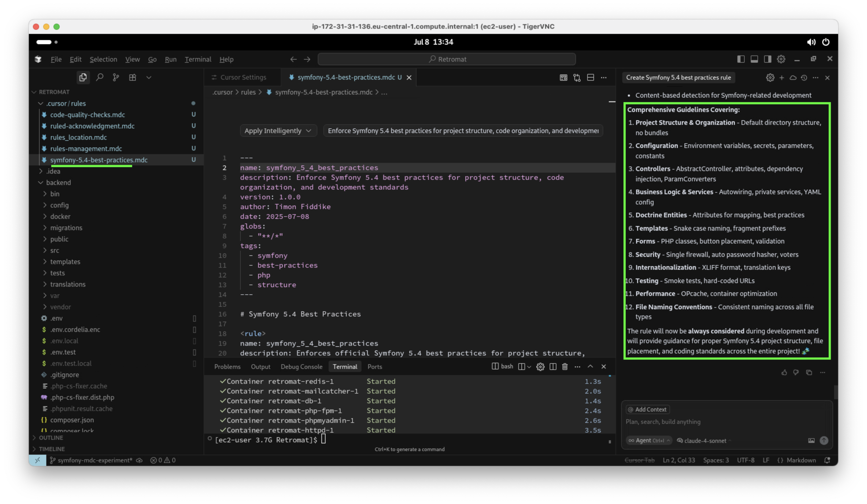Expand the backend src folder
The width and height of the screenshot is (867, 504).
(x=55, y=250)
